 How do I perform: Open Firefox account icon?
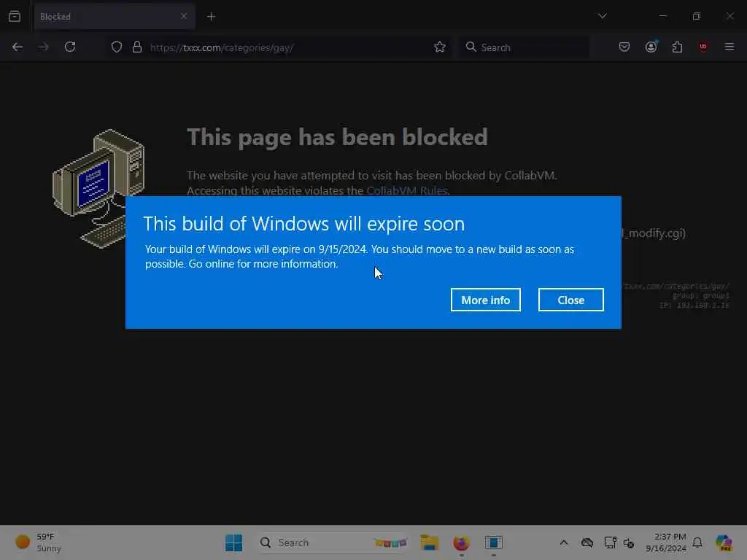(651, 47)
